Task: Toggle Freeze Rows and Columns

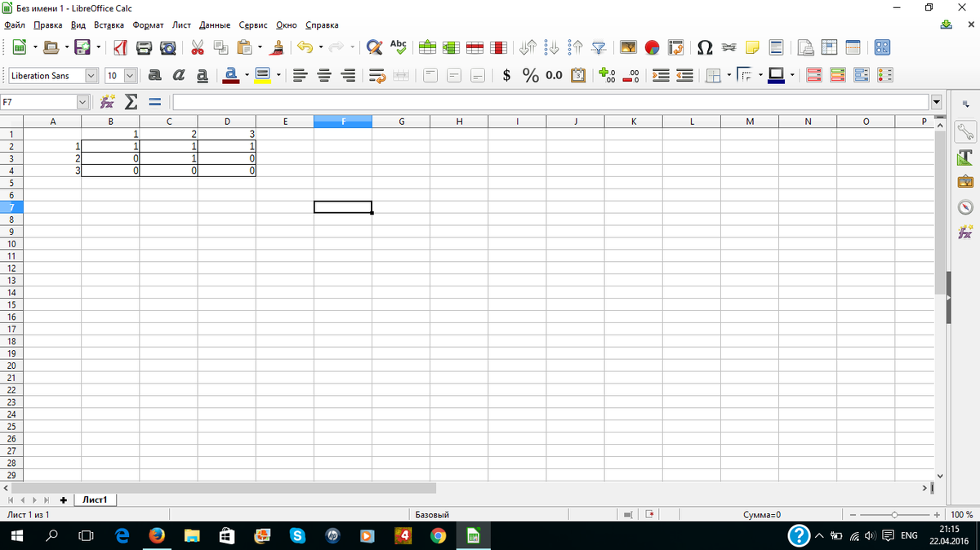Action: click(829, 47)
